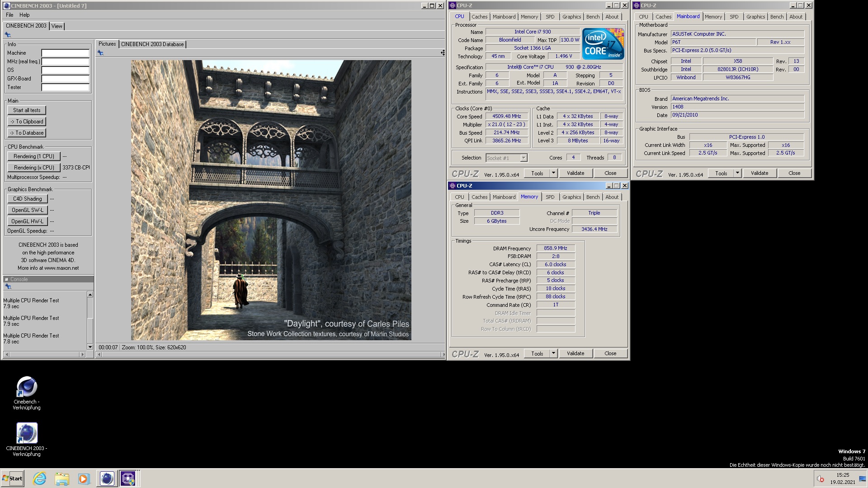Click picture panel horizontal scrollbar left arrow
Image resolution: width=868 pixels, height=488 pixels.
coord(99,355)
